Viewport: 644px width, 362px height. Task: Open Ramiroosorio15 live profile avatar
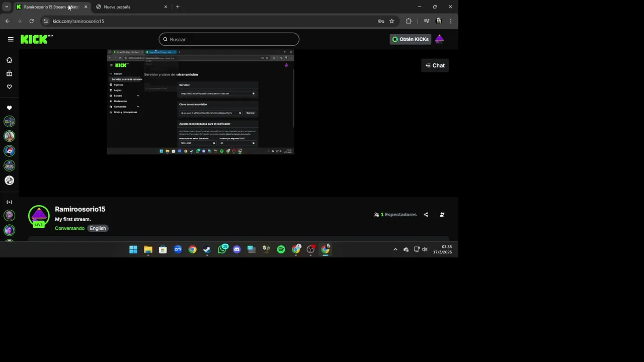coord(39,216)
